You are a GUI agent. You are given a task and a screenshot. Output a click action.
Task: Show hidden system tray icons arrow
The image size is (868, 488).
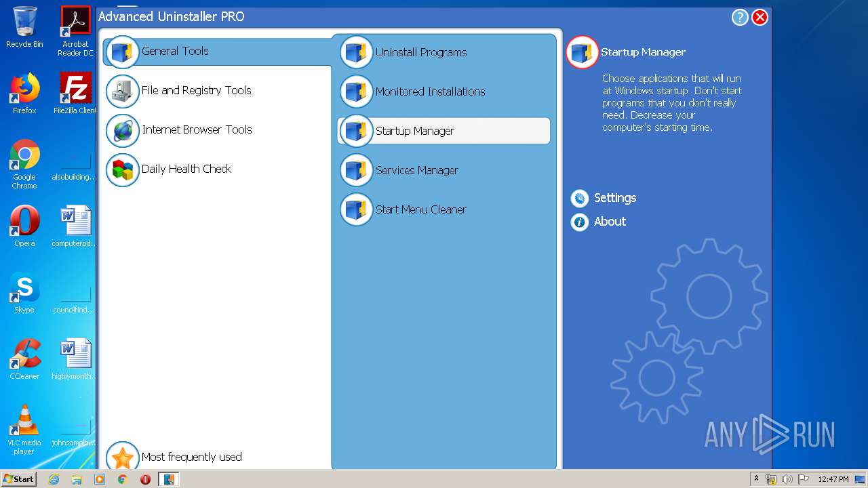tap(757, 479)
